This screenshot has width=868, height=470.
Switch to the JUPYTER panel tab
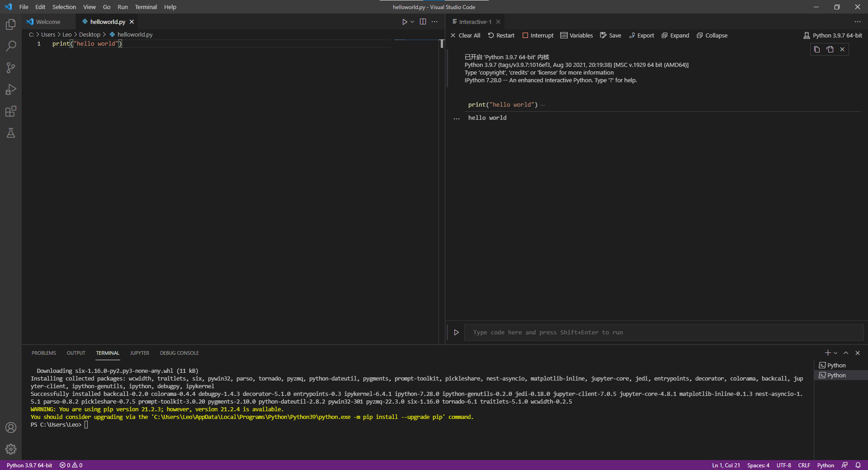(x=140, y=353)
